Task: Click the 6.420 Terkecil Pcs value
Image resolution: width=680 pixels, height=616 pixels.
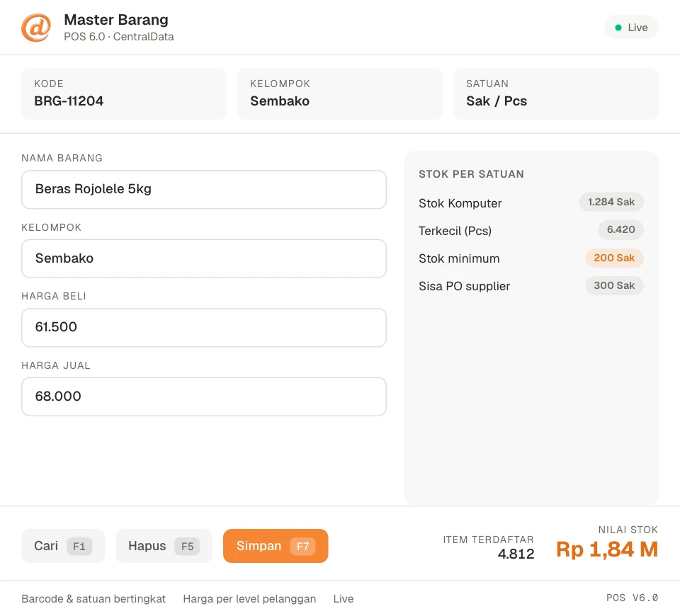Action: [621, 229]
